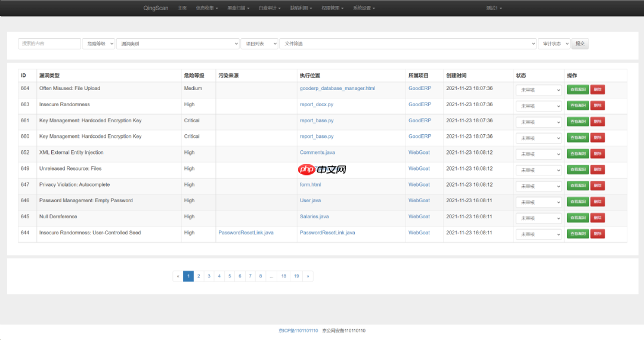Click green 查看漏洞 button for ID 664
The image size is (644, 340).
coord(577,89)
